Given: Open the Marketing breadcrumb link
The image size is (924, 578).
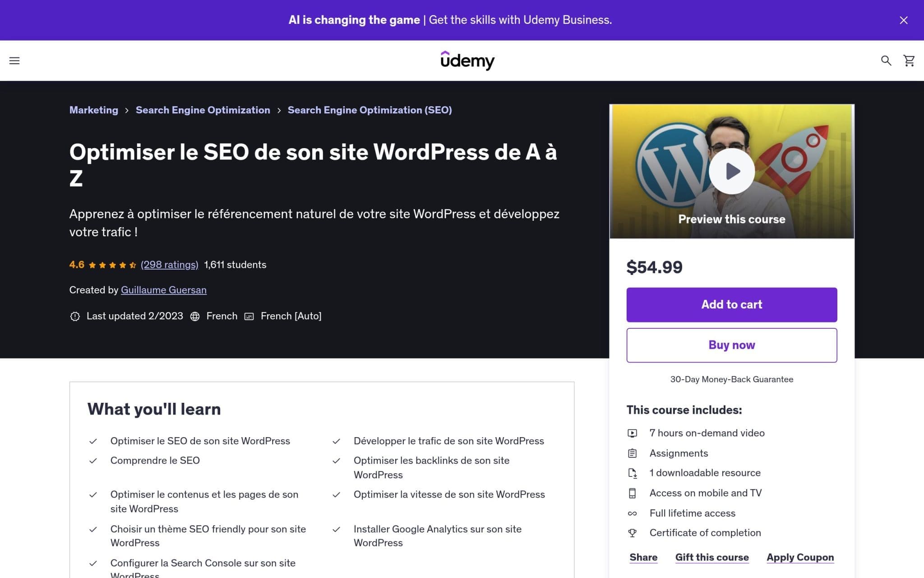Looking at the screenshot, I should (93, 110).
